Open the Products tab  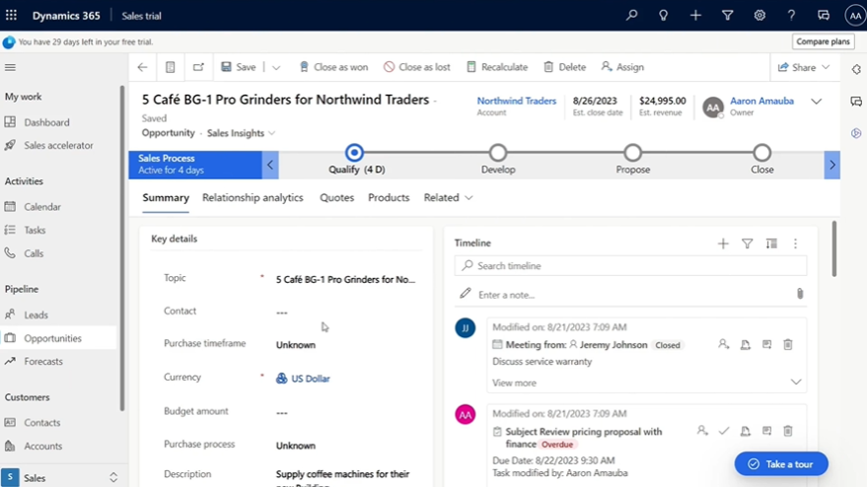tap(389, 198)
